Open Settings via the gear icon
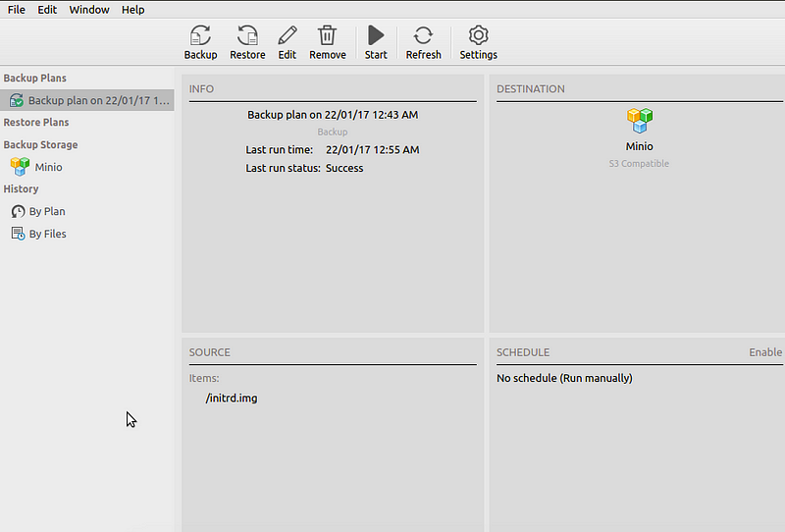Viewport: 785px width, 532px height. tap(478, 36)
